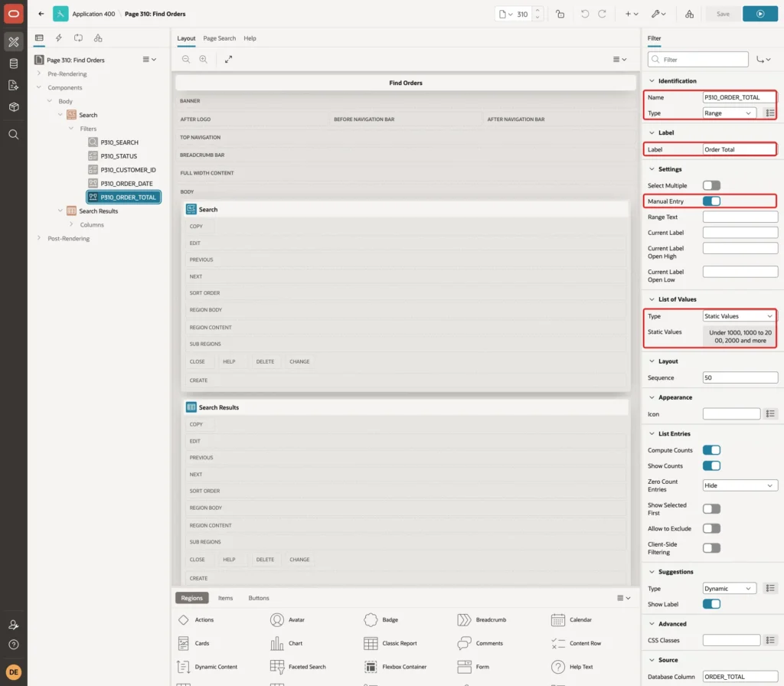Image resolution: width=784 pixels, height=686 pixels.
Task: Go back using the left arrow
Action: [x=41, y=14]
